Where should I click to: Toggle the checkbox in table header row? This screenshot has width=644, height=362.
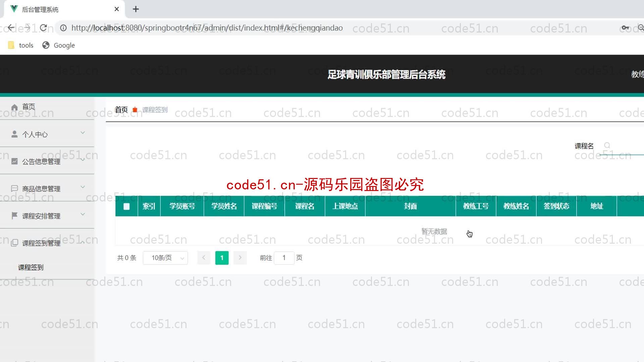[x=126, y=206]
